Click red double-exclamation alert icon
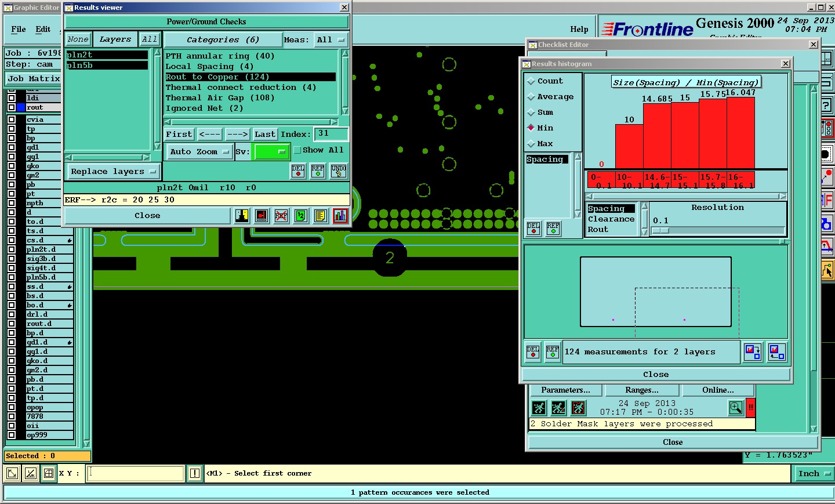835x504 pixels. 751,408
